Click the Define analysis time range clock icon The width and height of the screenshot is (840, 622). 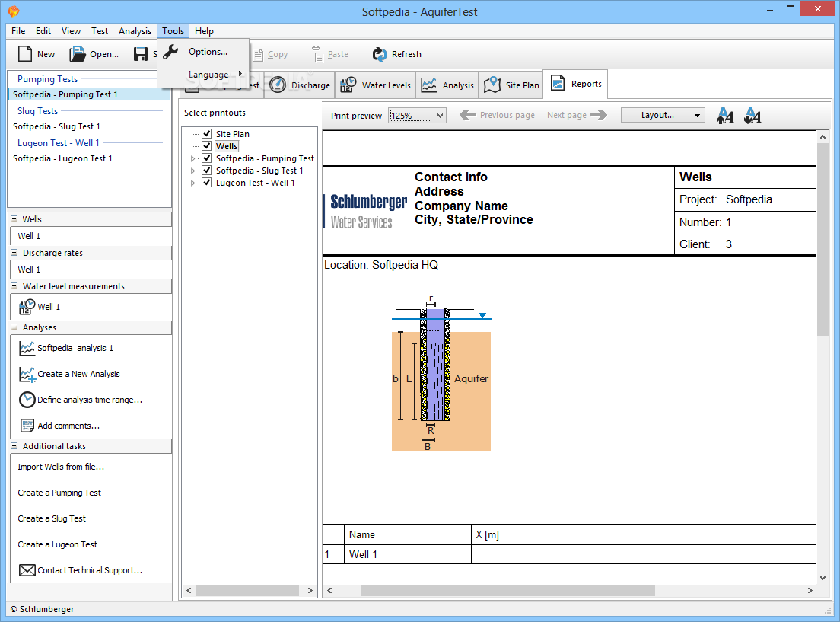click(27, 400)
